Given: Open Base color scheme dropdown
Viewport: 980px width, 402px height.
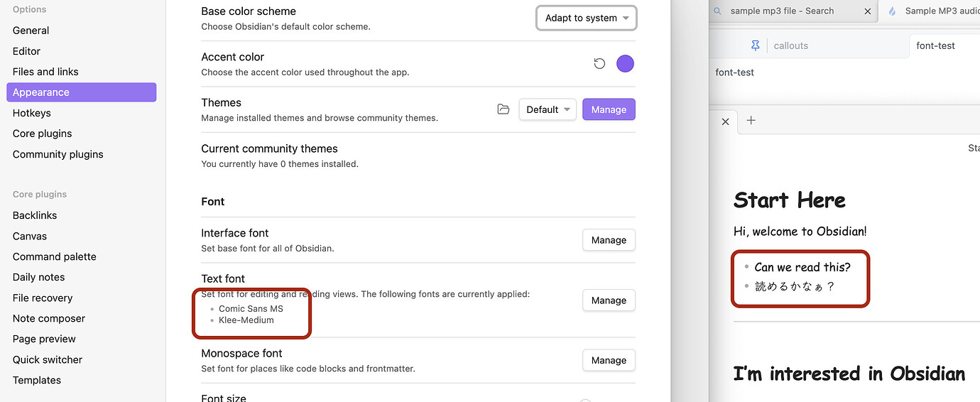Looking at the screenshot, I should [x=587, y=18].
